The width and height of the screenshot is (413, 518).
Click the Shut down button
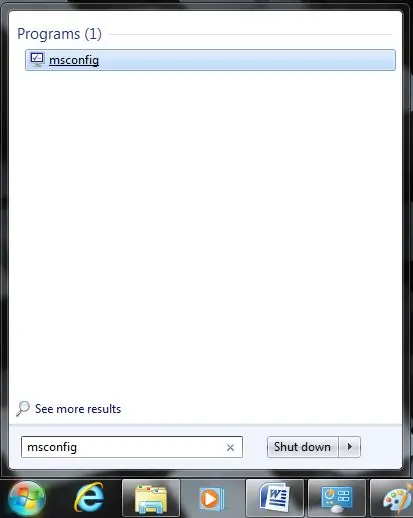[303, 447]
